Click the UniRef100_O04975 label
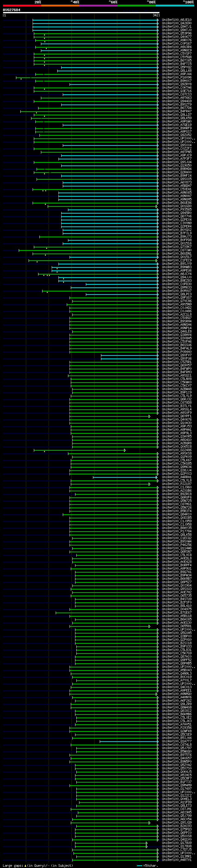The image size is (197, 868). [177, 609]
